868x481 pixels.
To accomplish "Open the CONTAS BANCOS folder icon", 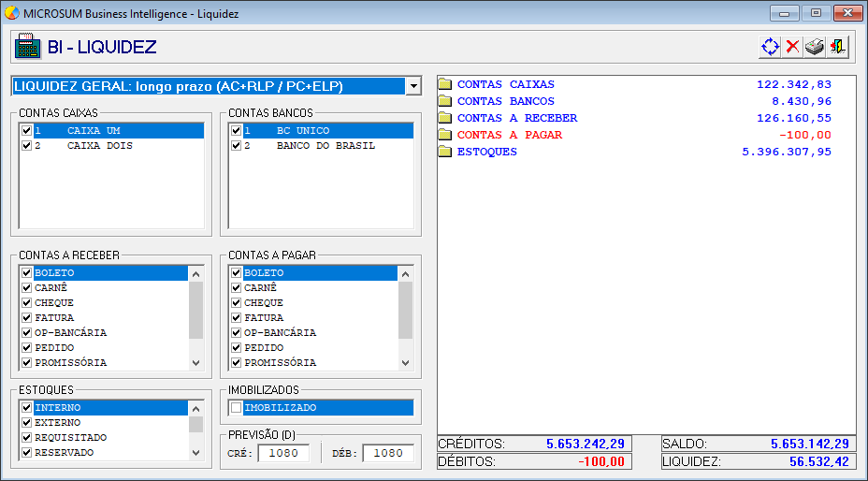I will click(x=445, y=101).
